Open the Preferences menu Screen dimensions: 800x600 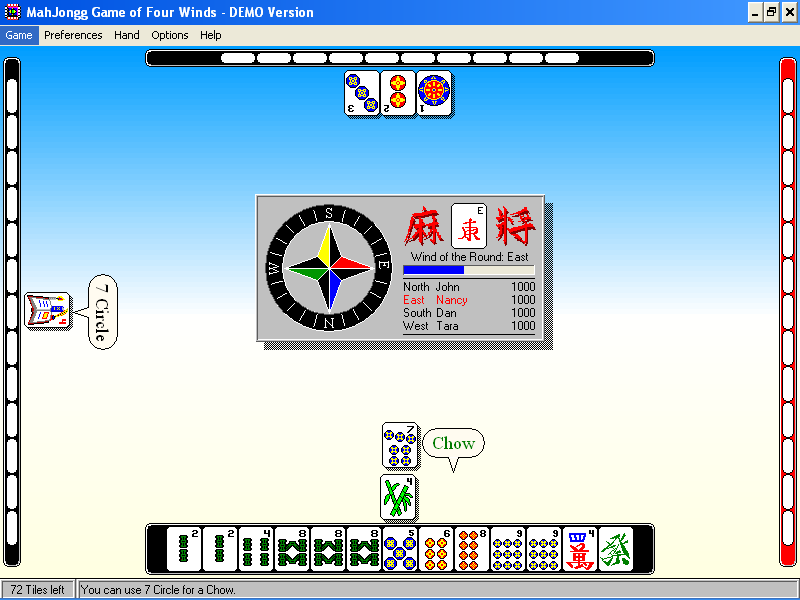point(73,35)
